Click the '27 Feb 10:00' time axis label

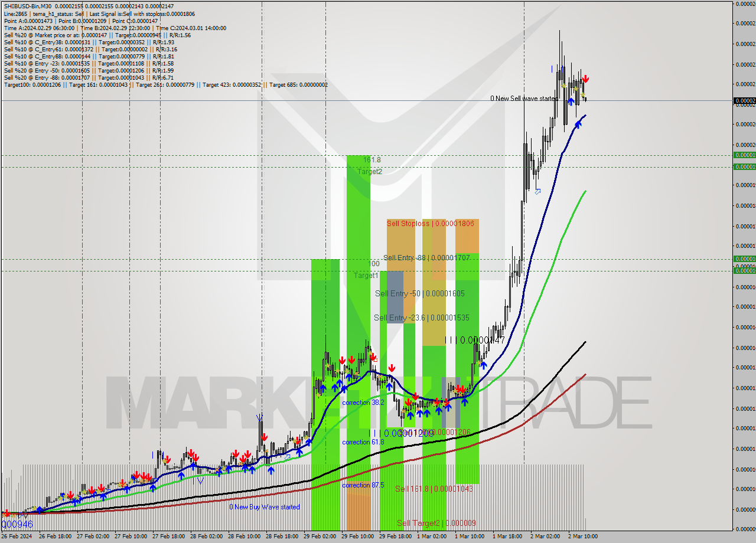point(131,537)
